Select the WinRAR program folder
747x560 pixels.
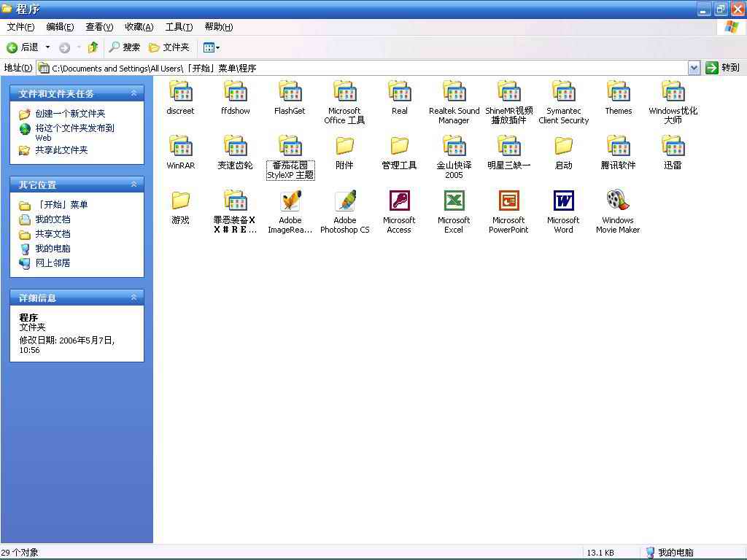click(x=180, y=147)
